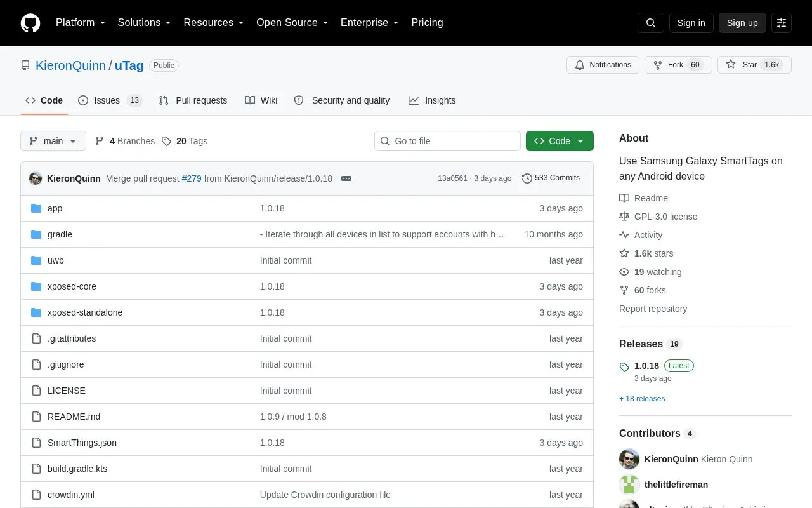The image size is (812, 508).
Task: Click the GPL-3.0 license scale icon
Action: point(624,217)
